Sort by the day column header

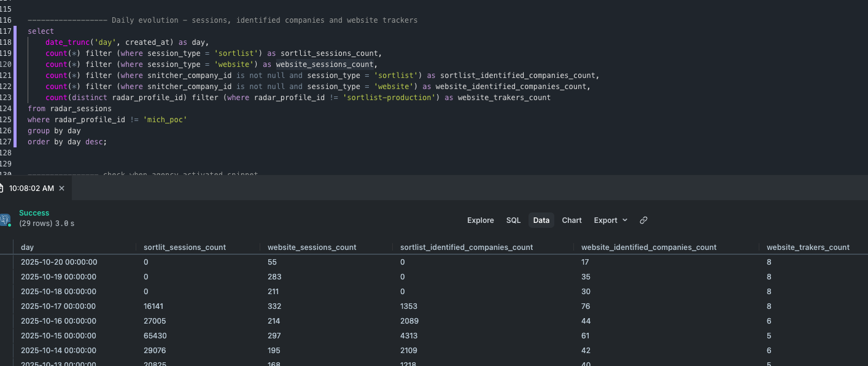[x=27, y=247]
